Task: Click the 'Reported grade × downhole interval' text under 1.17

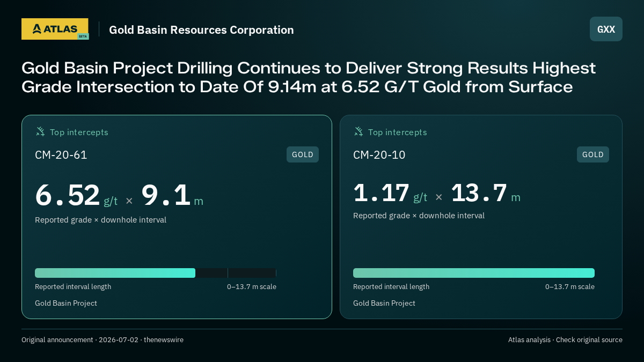Action: click(419, 216)
